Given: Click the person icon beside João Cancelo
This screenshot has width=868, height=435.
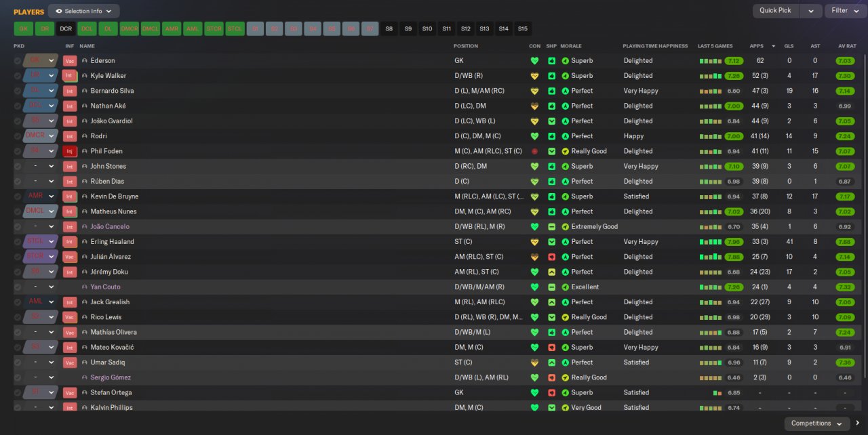Looking at the screenshot, I should 85,227.
